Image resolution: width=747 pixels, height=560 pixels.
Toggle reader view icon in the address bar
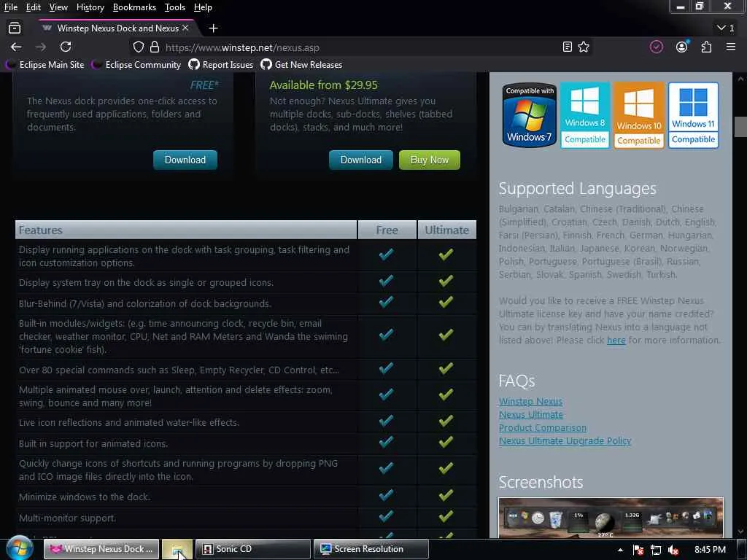[x=567, y=47]
